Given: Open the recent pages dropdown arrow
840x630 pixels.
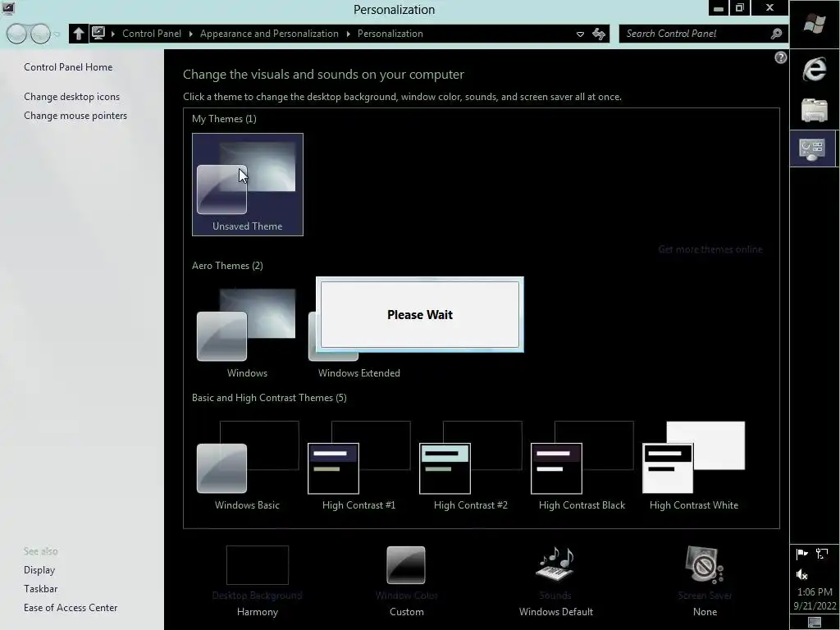Looking at the screenshot, I should click(x=57, y=34).
